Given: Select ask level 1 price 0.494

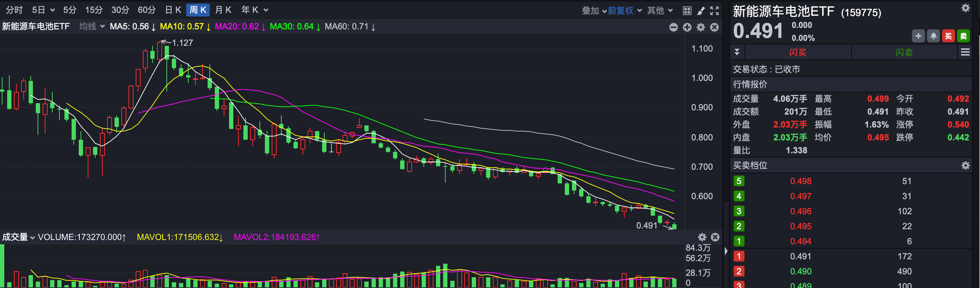Looking at the screenshot, I should coord(801,241).
